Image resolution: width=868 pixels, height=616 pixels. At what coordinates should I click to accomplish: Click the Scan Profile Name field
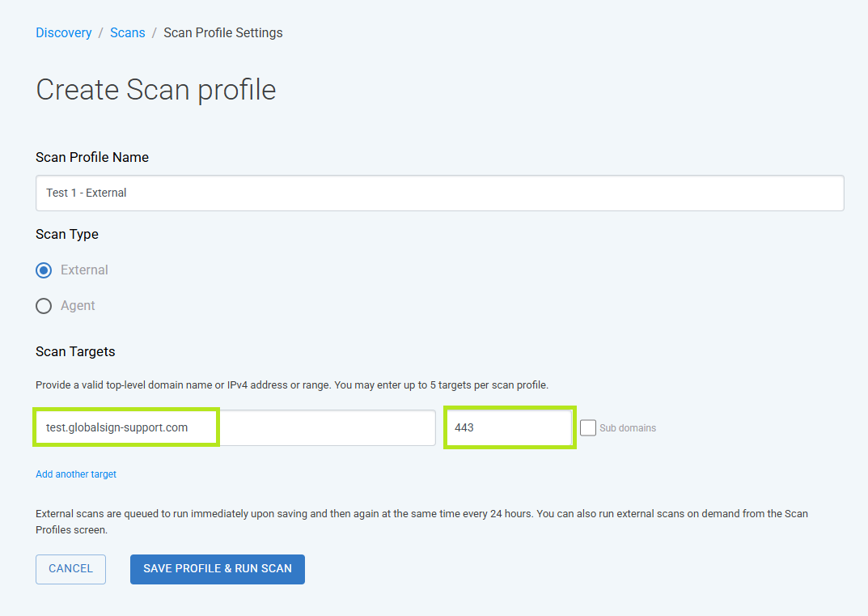click(439, 193)
